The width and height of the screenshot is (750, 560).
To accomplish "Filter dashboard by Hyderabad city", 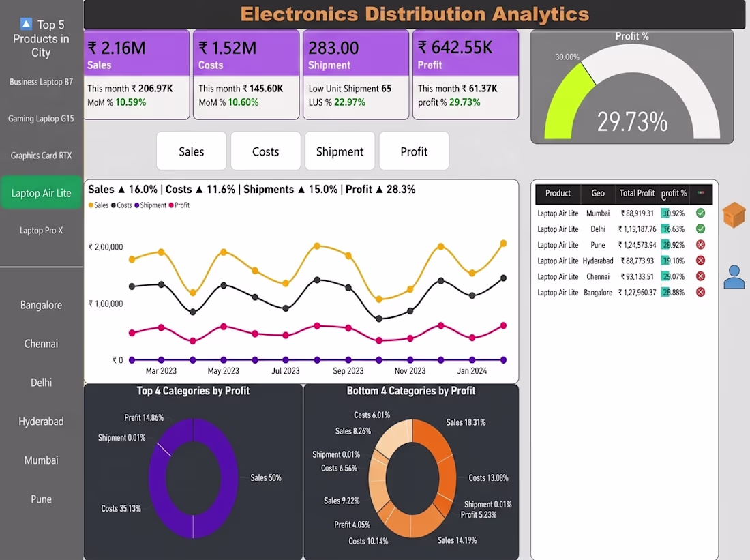I will (41, 422).
